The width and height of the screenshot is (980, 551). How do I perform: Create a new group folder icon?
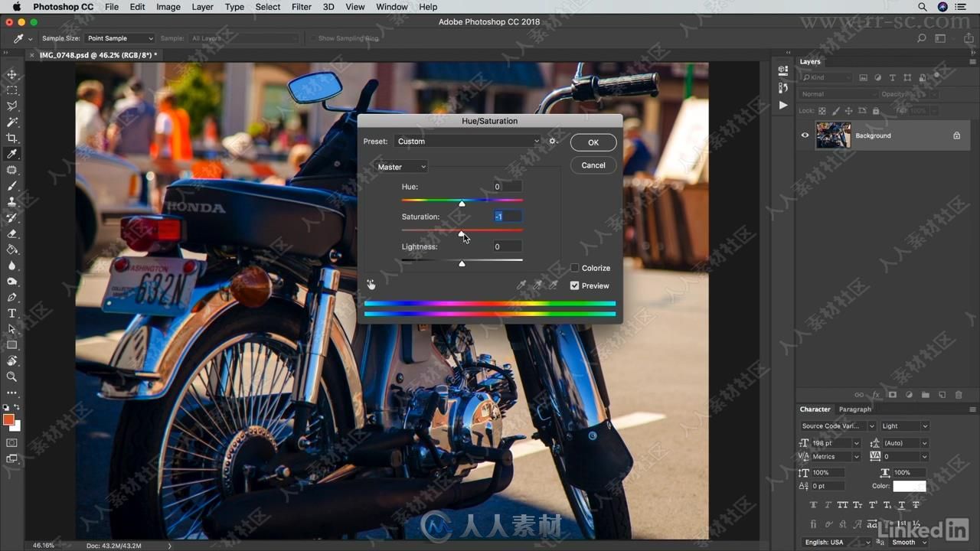coord(926,395)
